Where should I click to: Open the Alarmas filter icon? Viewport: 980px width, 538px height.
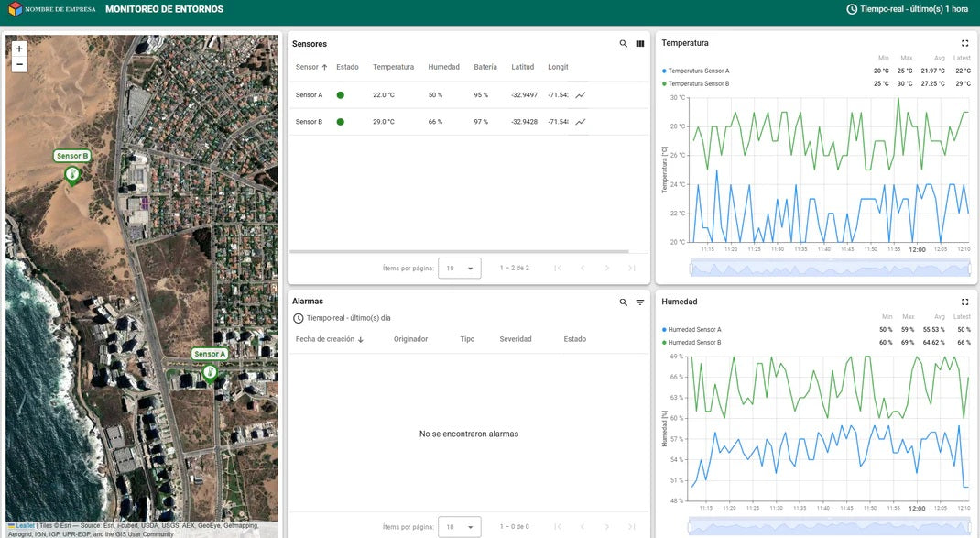[640, 302]
